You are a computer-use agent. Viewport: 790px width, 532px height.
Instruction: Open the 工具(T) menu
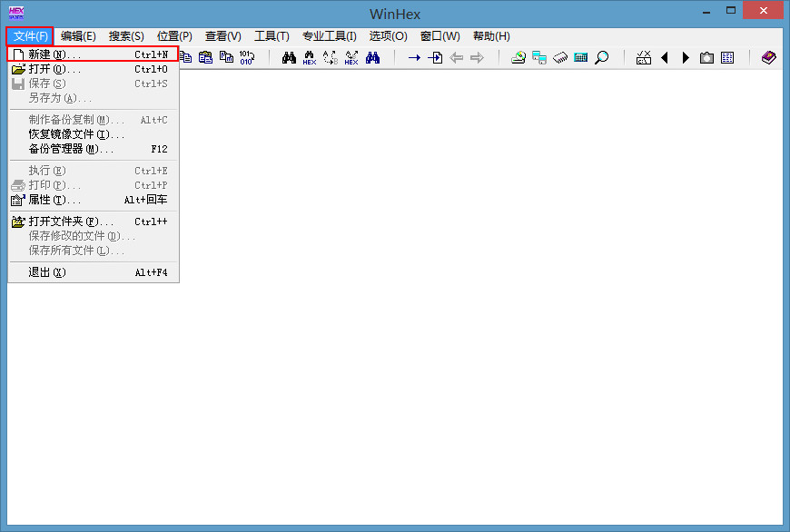point(272,36)
